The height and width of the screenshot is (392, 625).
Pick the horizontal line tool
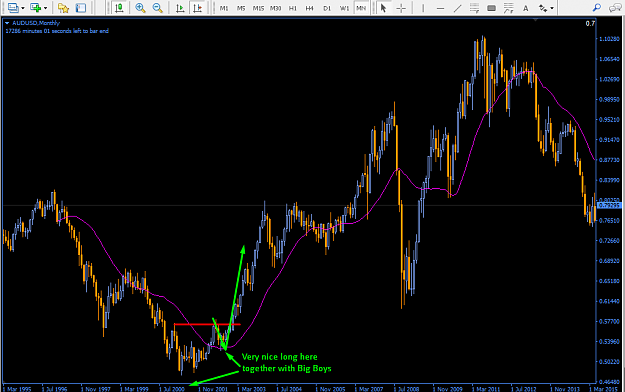pos(440,8)
